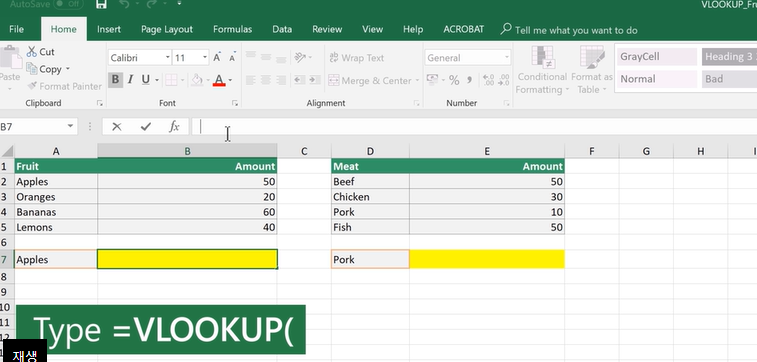Switch to the Formulas tab

pyautogui.click(x=232, y=29)
